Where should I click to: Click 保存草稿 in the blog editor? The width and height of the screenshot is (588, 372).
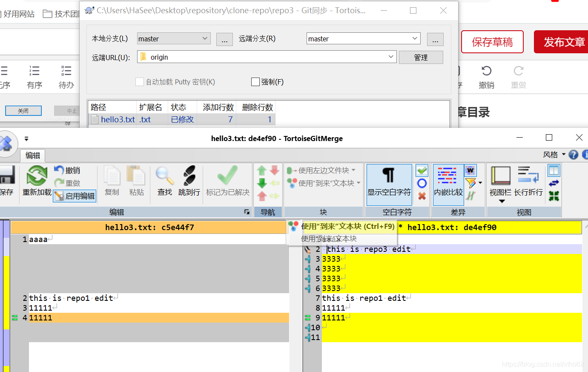coord(492,42)
